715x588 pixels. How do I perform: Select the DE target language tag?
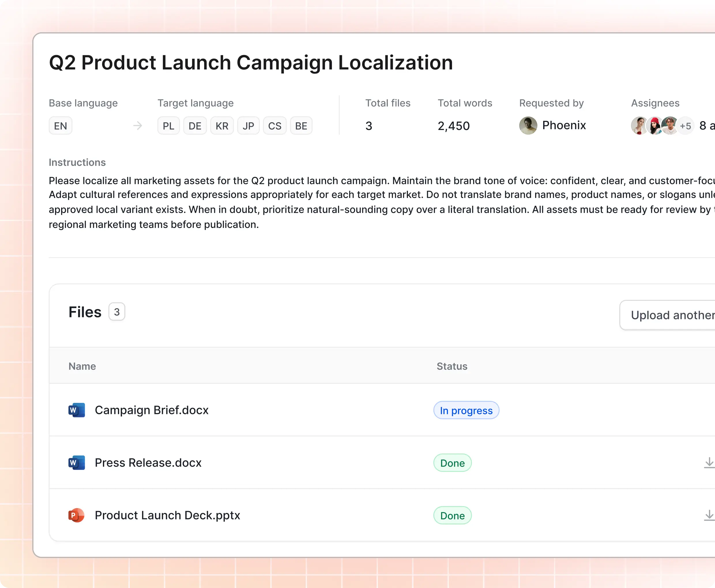coord(195,126)
